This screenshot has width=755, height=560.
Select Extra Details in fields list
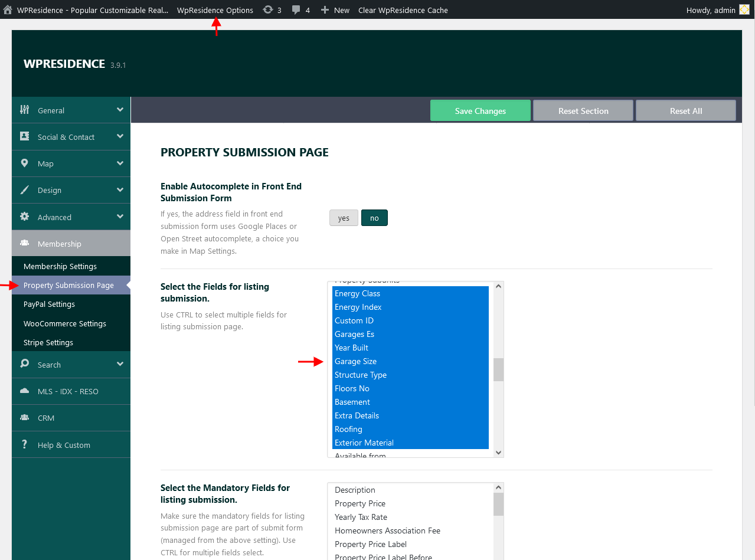pyautogui.click(x=410, y=415)
